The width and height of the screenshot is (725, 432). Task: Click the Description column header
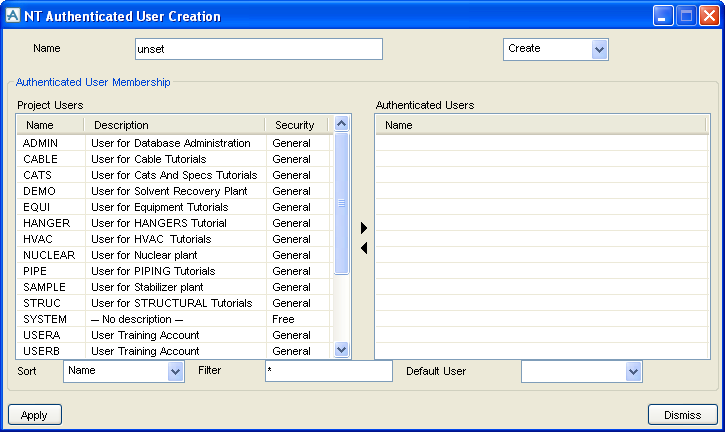pyautogui.click(x=175, y=125)
